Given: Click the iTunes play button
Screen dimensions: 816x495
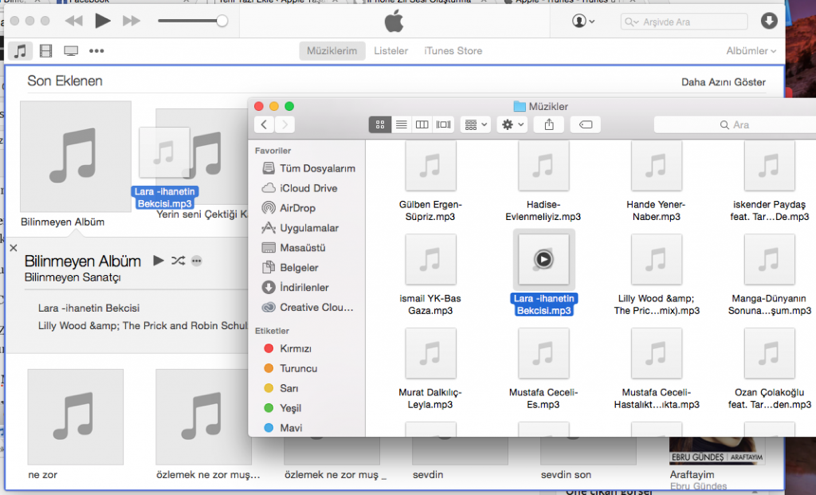Looking at the screenshot, I should coord(103,21).
